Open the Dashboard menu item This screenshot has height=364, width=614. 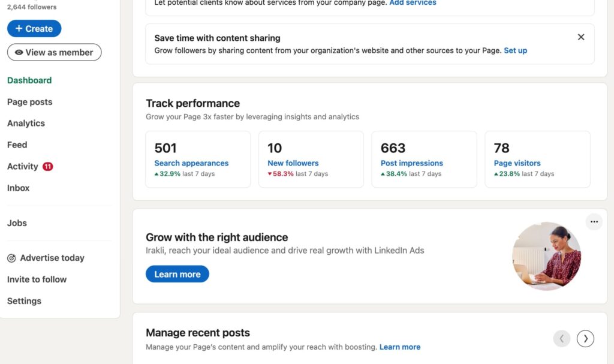29,80
